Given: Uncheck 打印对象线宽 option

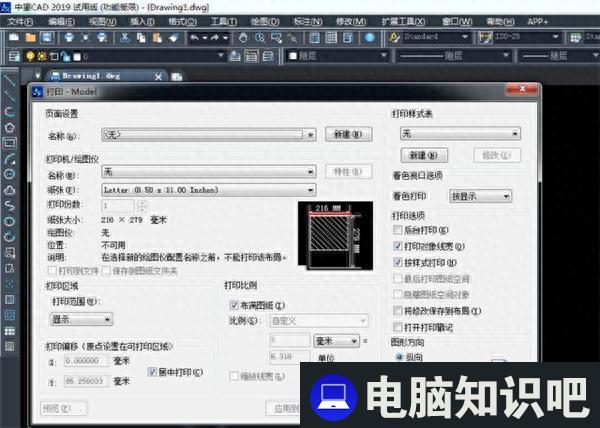Looking at the screenshot, I should 398,246.
